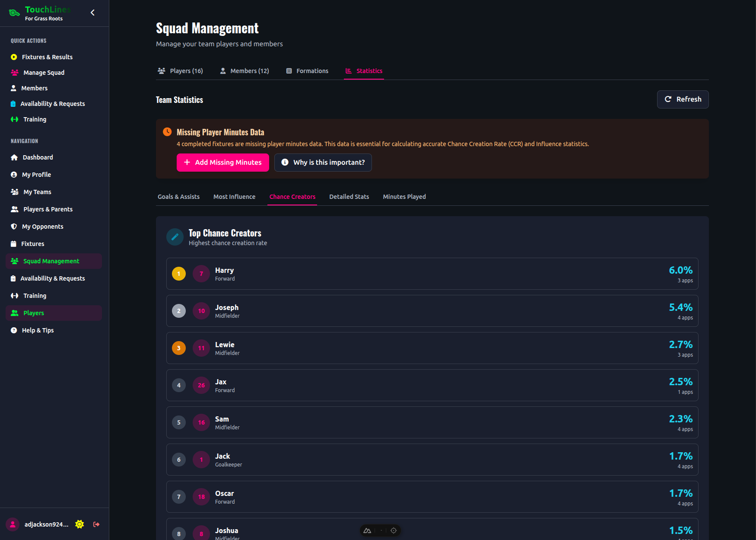756x540 pixels.
Task: Click the Top Chance Creators pencil icon
Action: coord(175,237)
